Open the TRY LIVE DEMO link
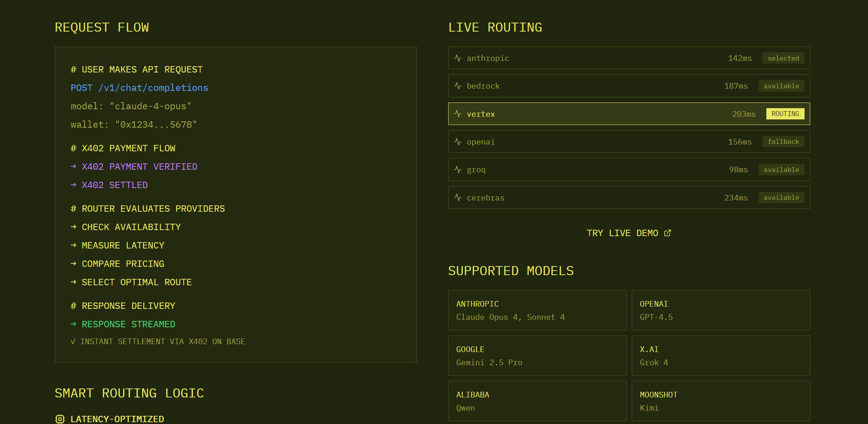This screenshot has width=868, height=424. (622, 233)
